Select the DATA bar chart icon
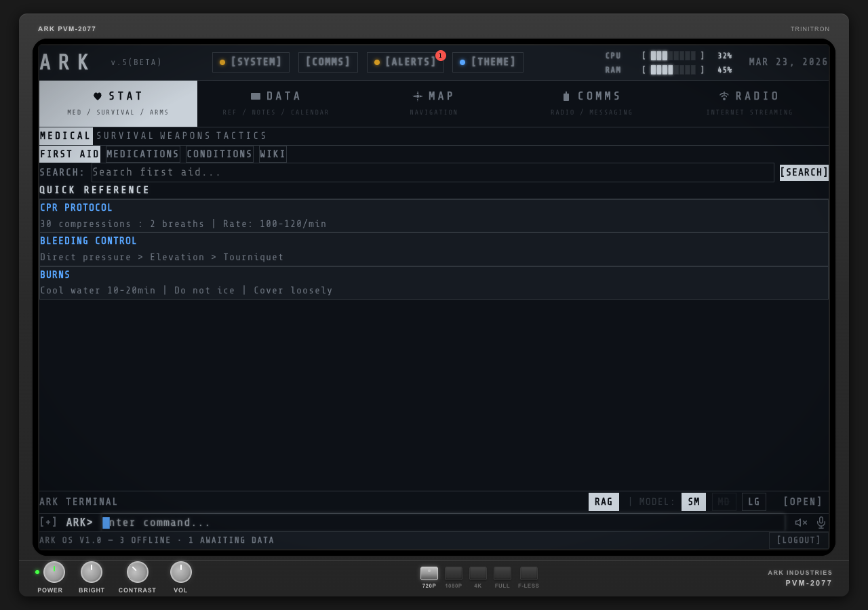The width and height of the screenshot is (868, 610). coord(256,96)
